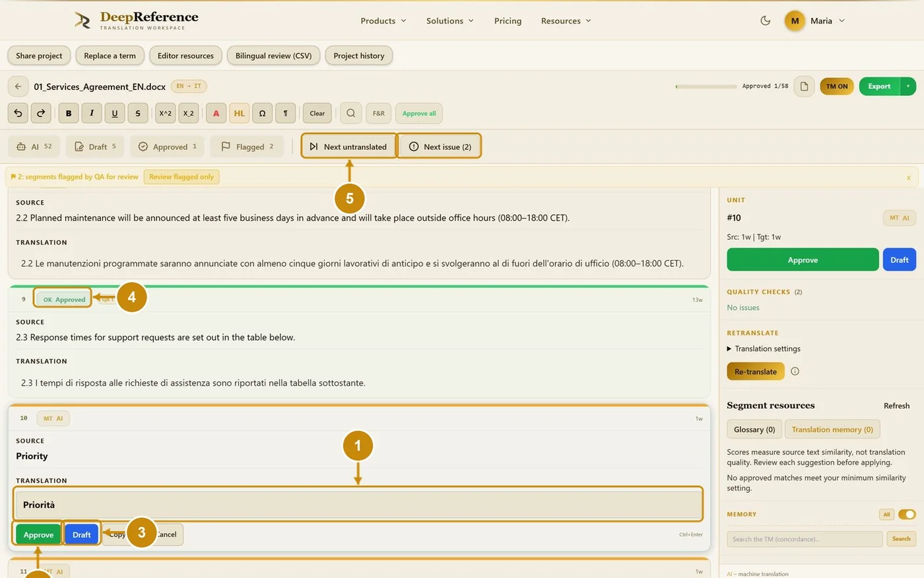This screenshot has height=578, width=924.
Task: Refresh the segment resources
Action: coord(896,406)
